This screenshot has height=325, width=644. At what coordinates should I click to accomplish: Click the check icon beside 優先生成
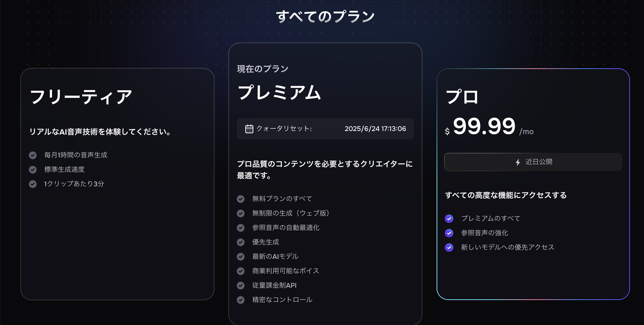point(240,242)
